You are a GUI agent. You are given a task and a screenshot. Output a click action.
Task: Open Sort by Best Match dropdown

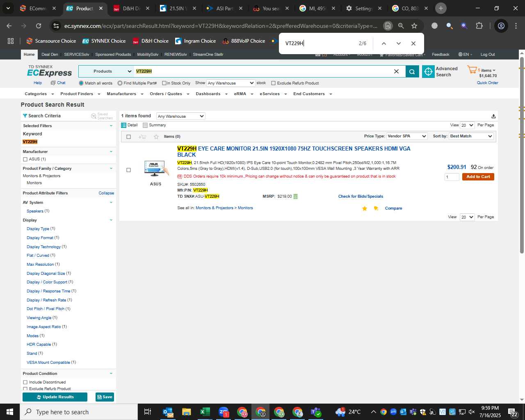coord(471,136)
